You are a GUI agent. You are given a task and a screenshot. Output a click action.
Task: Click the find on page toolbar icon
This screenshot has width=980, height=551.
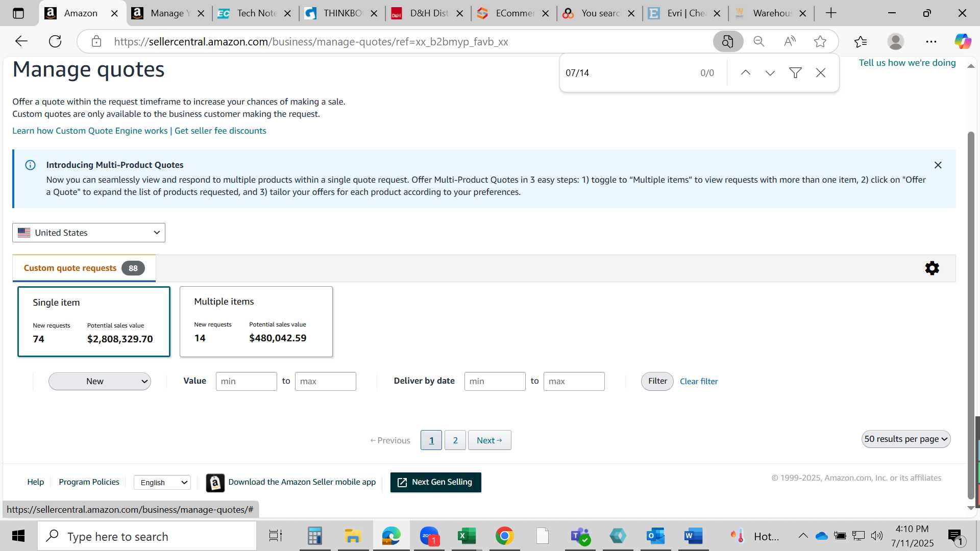click(x=728, y=41)
